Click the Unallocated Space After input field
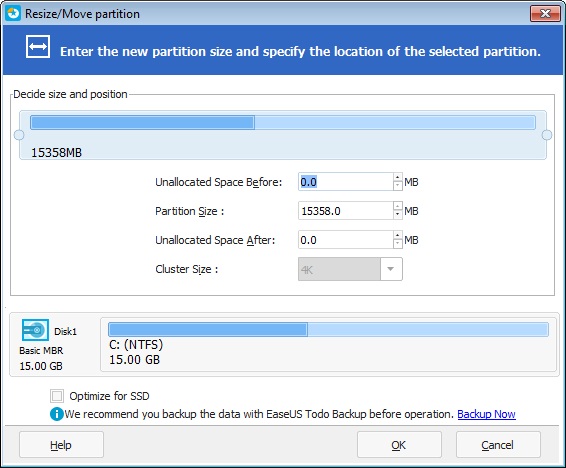Viewport: 566px width, 468px height. point(345,240)
